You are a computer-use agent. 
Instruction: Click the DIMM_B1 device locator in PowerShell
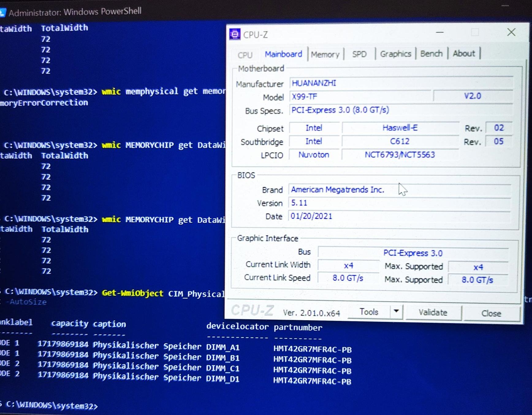[223, 358]
